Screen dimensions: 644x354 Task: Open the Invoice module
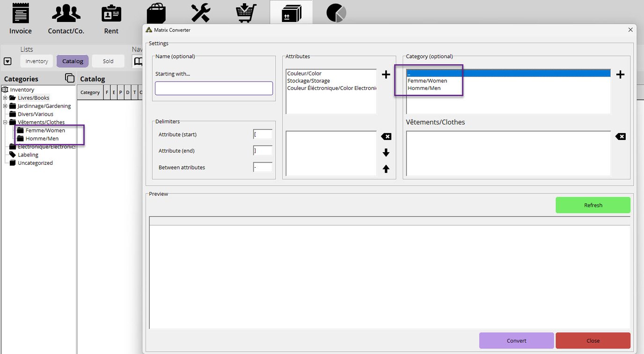point(20,18)
